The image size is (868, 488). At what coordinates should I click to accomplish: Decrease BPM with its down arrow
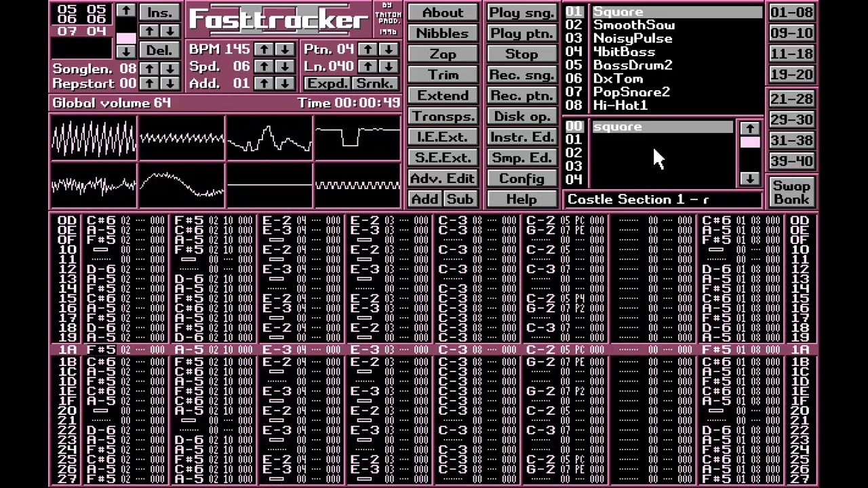(x=285, y=49)
